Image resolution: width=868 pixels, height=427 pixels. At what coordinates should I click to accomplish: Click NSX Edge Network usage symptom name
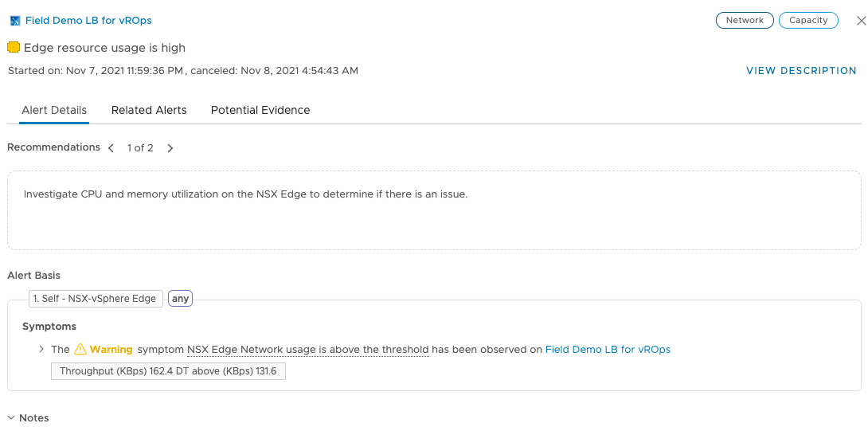point(307,350)
